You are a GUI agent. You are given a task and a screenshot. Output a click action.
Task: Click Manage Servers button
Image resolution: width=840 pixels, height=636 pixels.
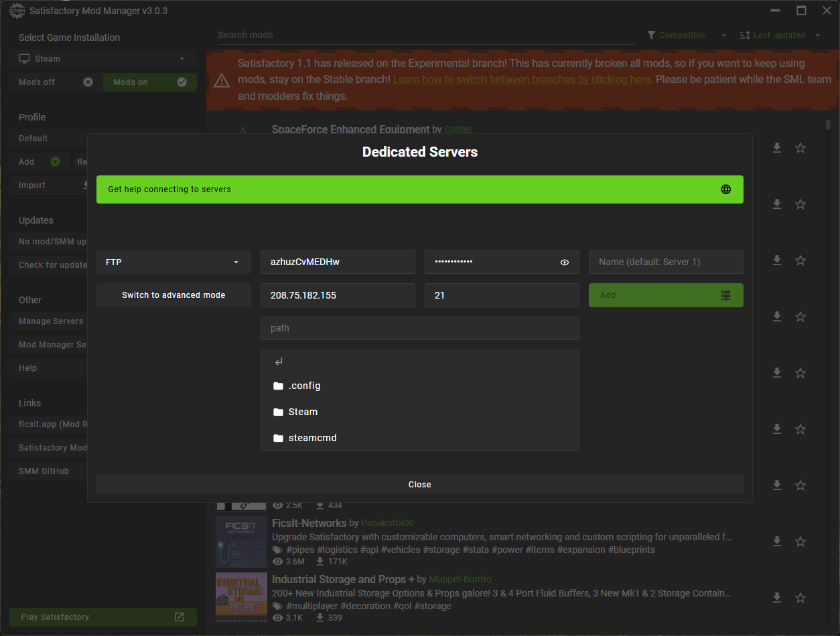[48, 321]
